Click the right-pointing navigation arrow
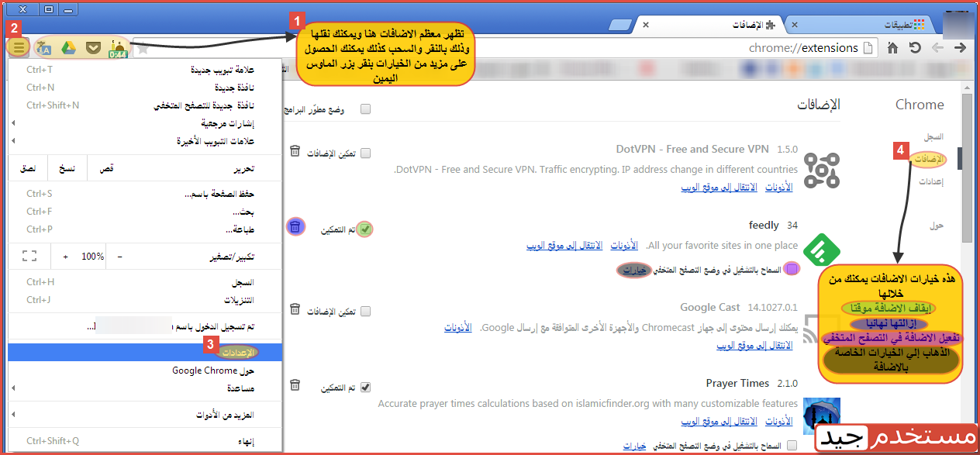The image size is (980, 455). (x=961, y=48)
